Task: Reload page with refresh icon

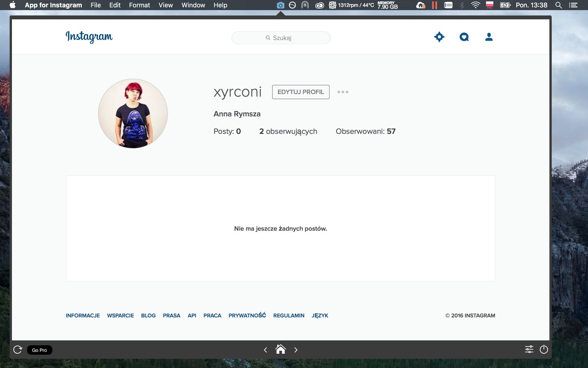Action: (x=18, y=350)
